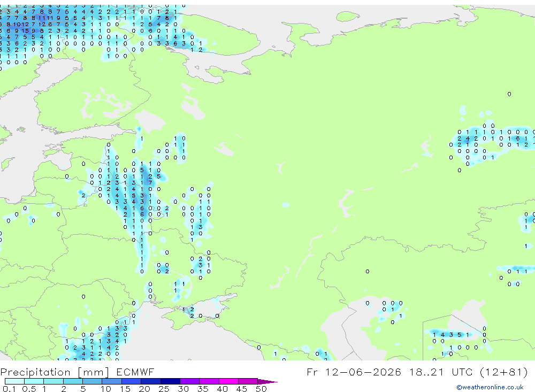
Task: Click the '18..21' time range text
Action: point(427,372)
